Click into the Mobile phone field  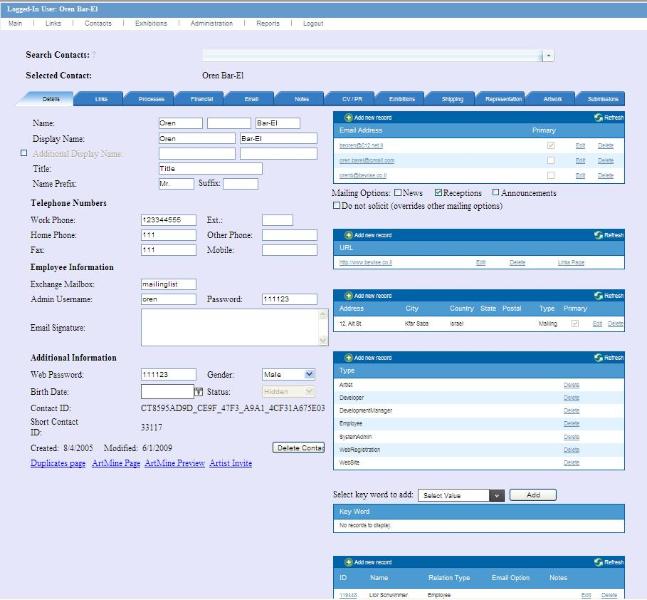click(290, 250)
